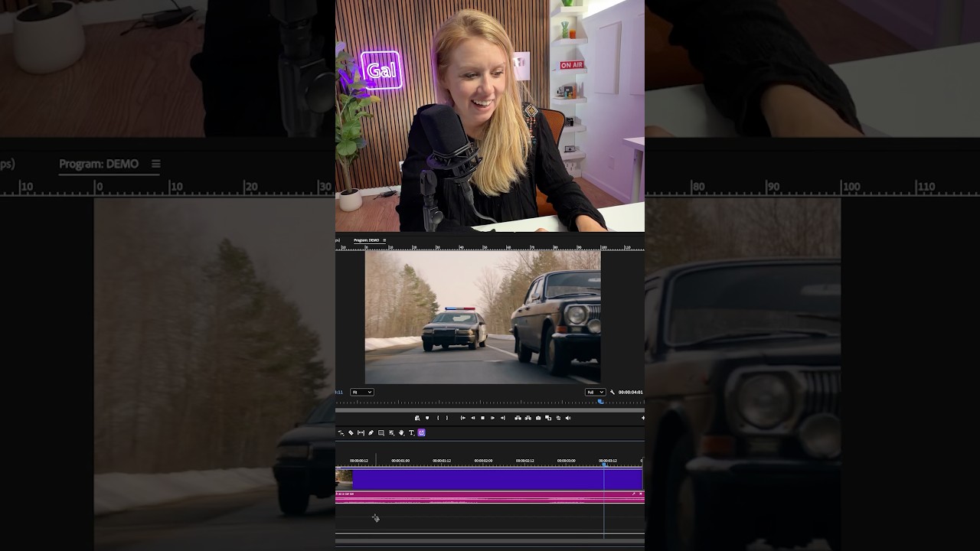Click the Go to Out point button

(x=502, y=418)
